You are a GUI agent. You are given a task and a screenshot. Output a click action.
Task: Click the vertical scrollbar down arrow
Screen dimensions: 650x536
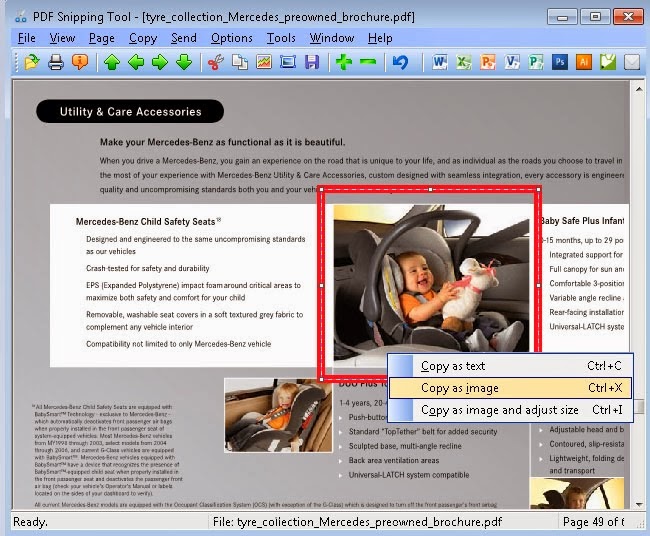[x=639, y=504]
